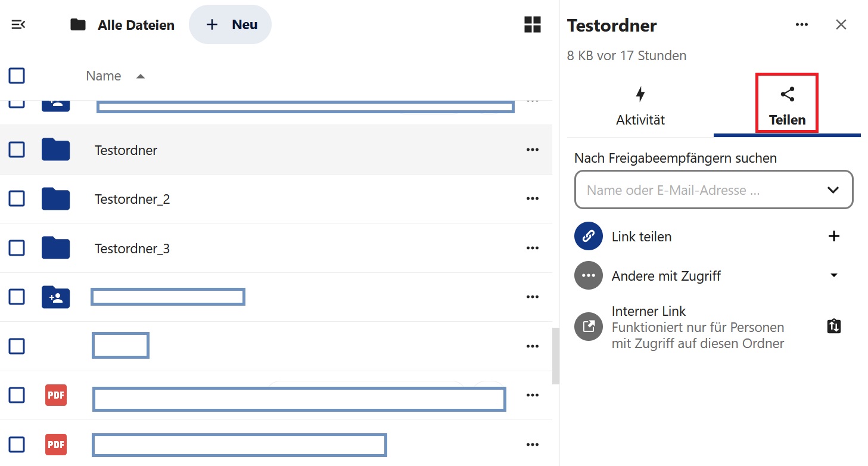Image resolution: width=868 pixels, height=466 pixels.
Task: Open Testordner sidebar three-dot menu
Action: 802,24
